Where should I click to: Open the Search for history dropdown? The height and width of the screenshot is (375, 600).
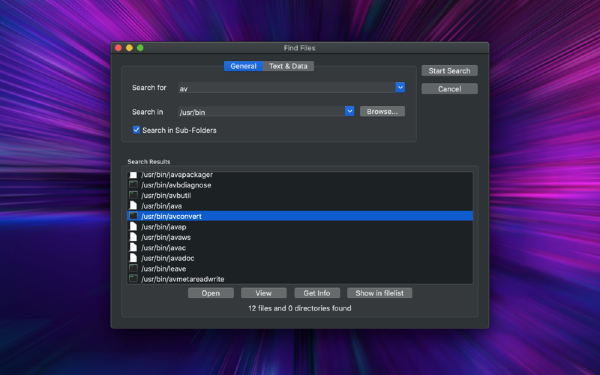[x=400, y=87]
